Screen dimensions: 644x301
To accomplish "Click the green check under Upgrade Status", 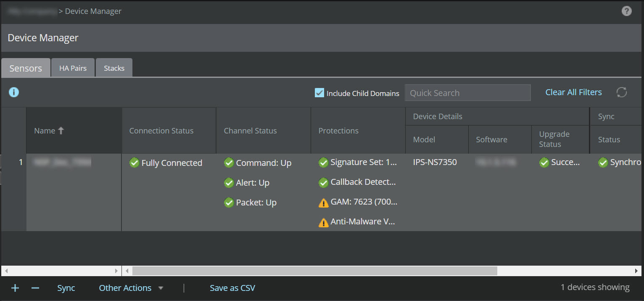I will pyautogui.click(x=544, y=162).
